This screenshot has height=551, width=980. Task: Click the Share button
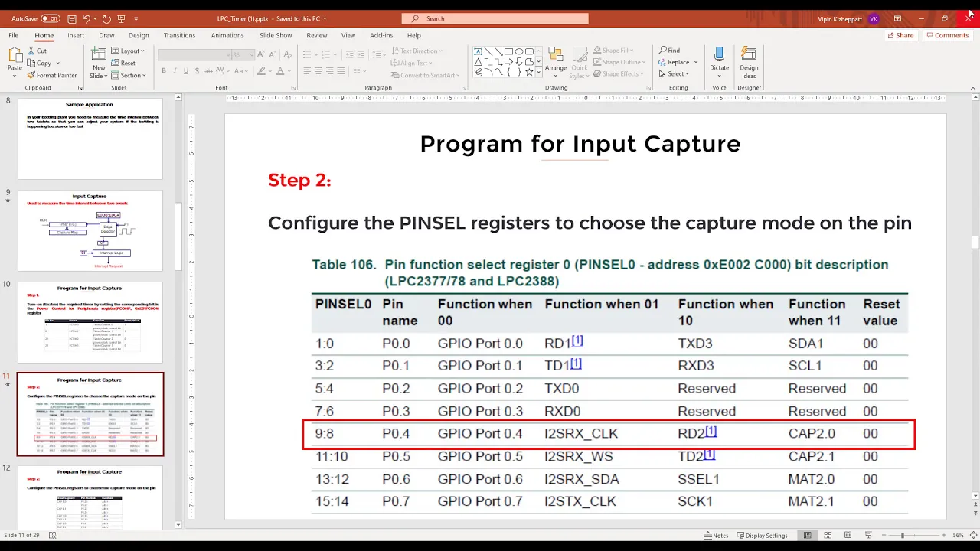[x=900, y=35]
